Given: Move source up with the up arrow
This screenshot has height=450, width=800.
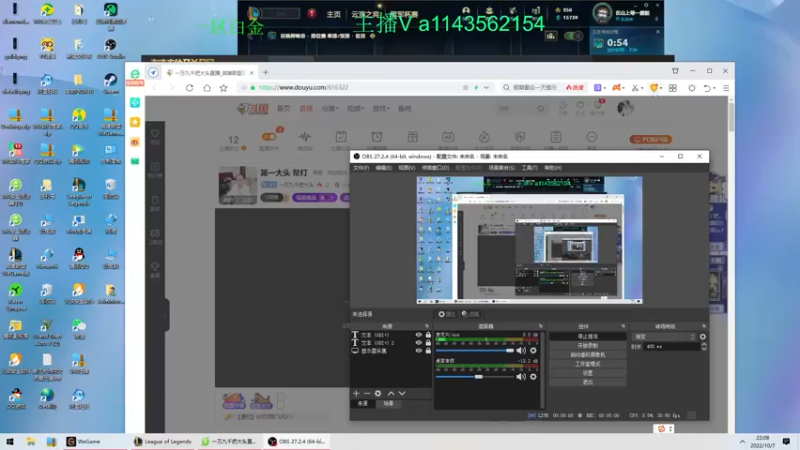Looking at the screenshot, I should click(x=391, y=393).
